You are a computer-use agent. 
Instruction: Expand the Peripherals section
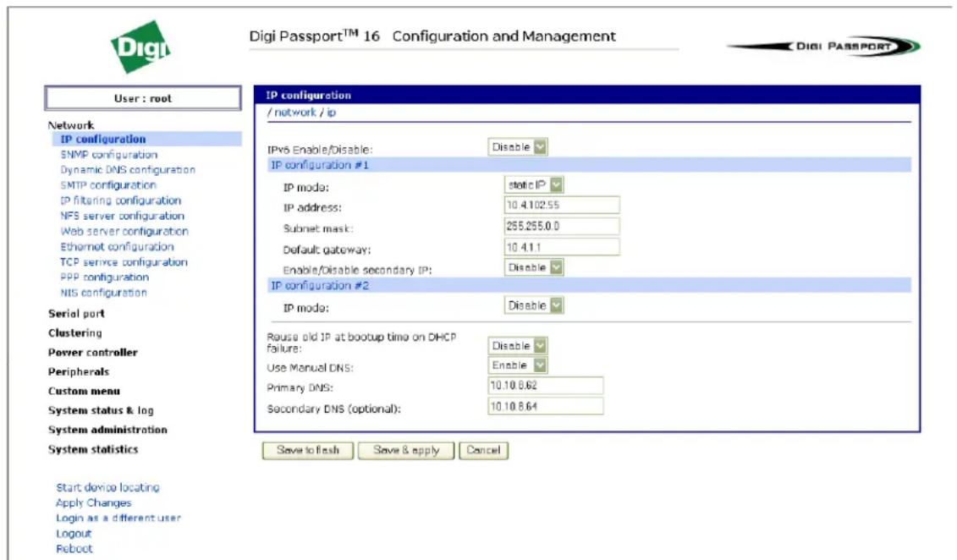pyautogui.click(x=79, y=372)
